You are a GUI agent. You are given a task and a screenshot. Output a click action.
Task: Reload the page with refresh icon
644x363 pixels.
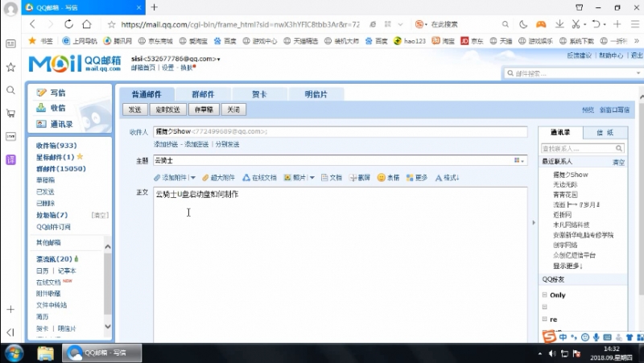[x=68, y=24]
